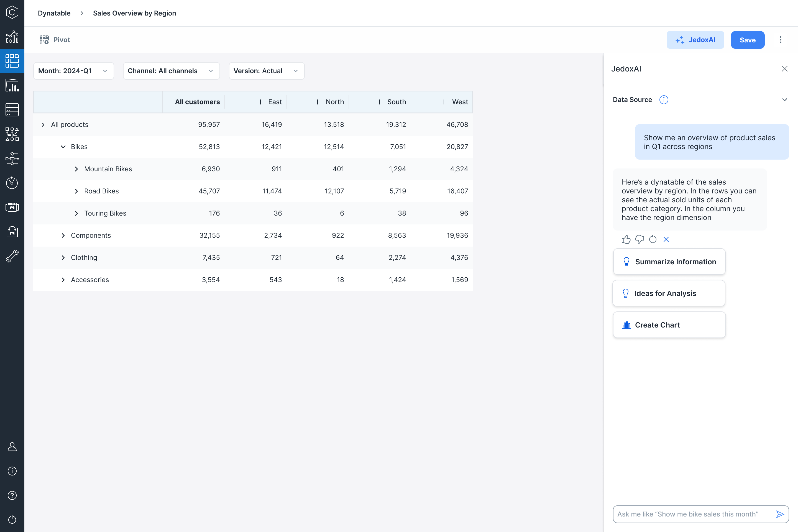
Task: Collapse the All customers column
Action: click(167, 102)
